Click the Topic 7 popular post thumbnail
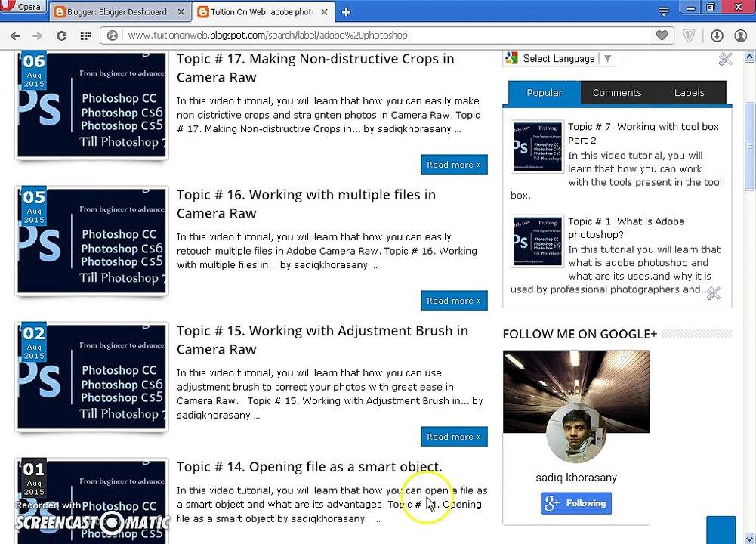Image resolution: width=756 pixels, height=544 pixels. coord(537,147)
